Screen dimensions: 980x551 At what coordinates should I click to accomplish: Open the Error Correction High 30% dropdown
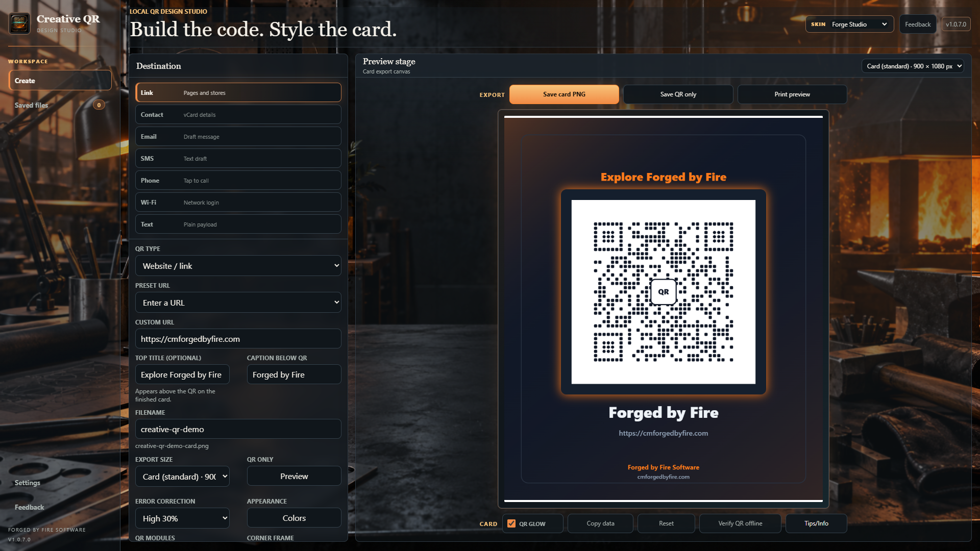pyautogui.click(x=182, y=518)
